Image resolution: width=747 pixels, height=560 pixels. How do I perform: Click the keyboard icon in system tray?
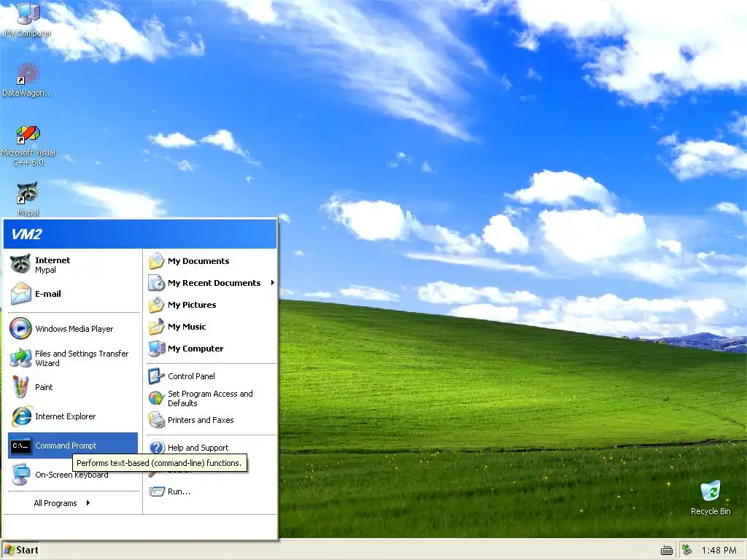[x=667, y=551]
